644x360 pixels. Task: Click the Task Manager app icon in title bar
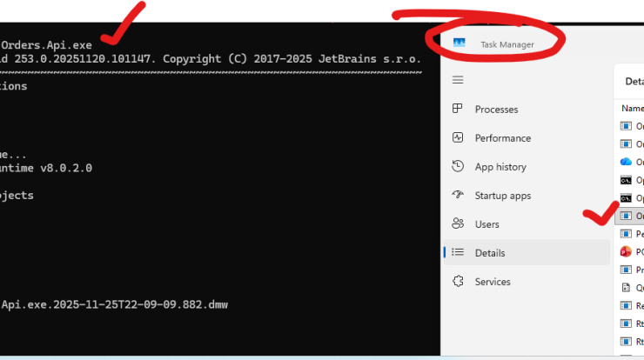point(460,43)
